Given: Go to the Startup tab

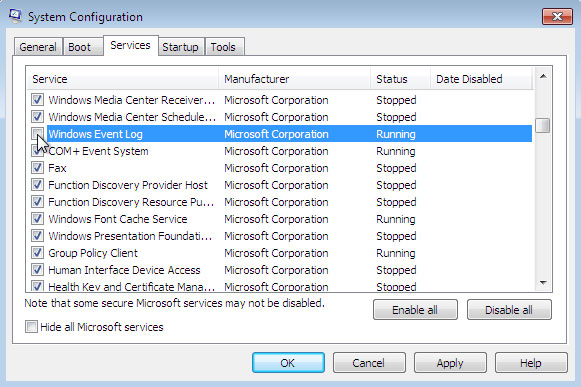Looking at the screenshot, I should 180,47.
